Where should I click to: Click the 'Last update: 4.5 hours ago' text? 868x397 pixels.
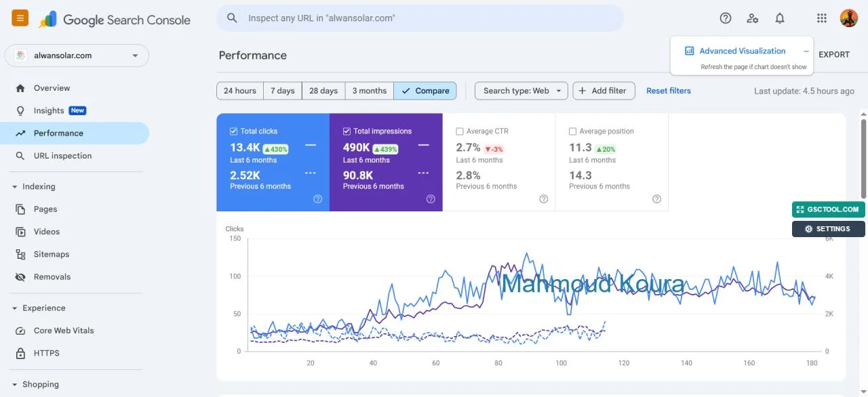[x=804, y=91]
